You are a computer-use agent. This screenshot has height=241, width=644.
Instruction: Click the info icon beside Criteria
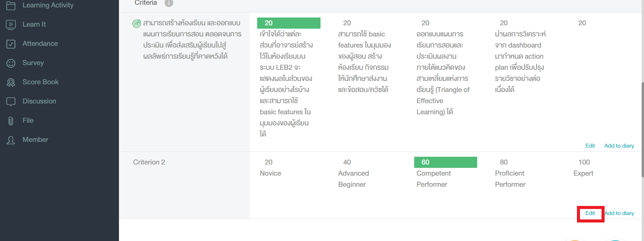[168, 3]
